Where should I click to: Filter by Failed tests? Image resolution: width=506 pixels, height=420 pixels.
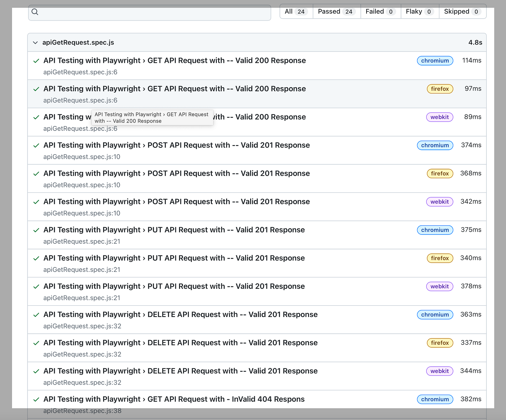click(381, 11)
